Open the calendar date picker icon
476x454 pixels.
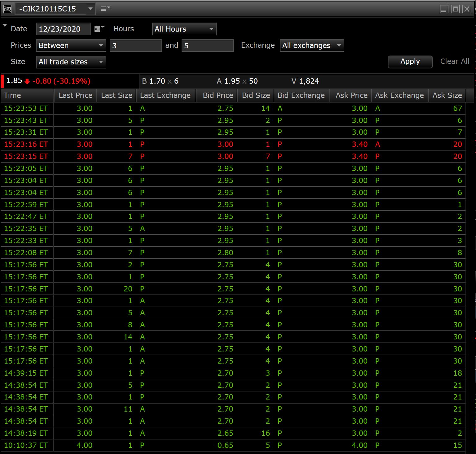(x=99, y=29)
